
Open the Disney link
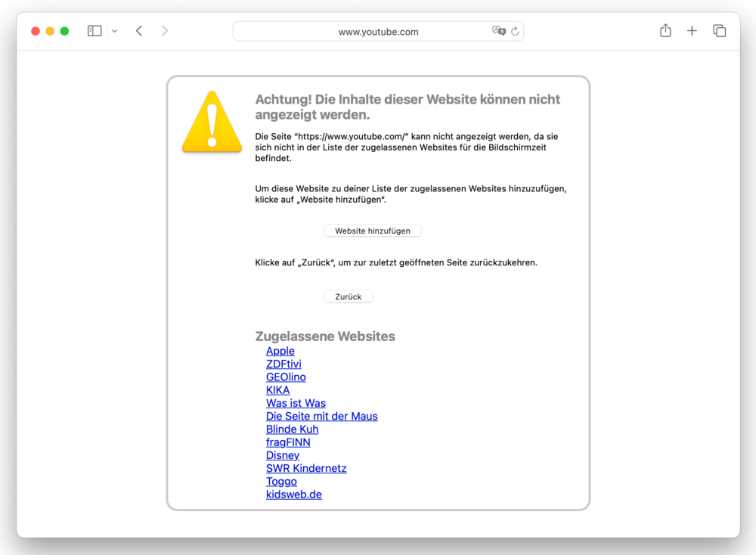(283, 455)
